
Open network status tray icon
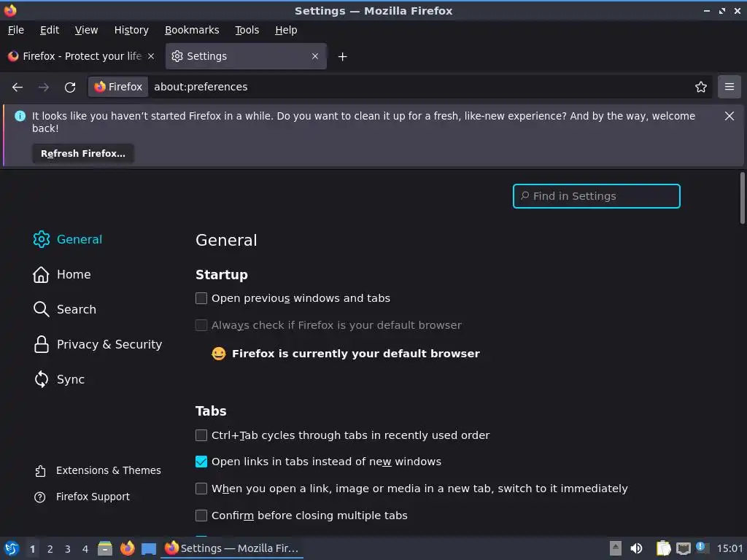point(683,548)
